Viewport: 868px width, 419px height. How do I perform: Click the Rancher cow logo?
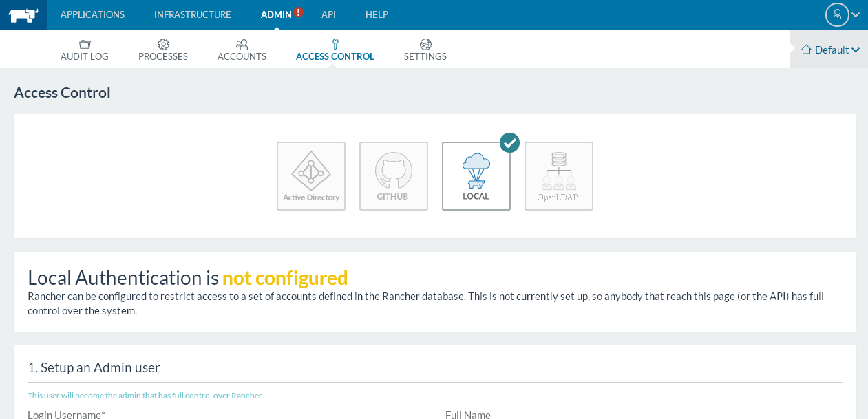(x=23, y=15)
